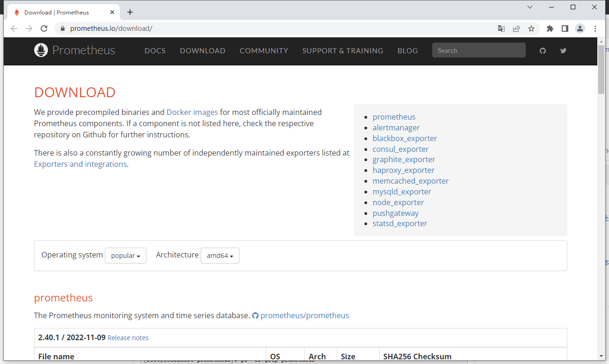The width and height of the screenshot is (609, 364).
Task: Click the DOWNLOAD page heading
Action: click(75, 93)
